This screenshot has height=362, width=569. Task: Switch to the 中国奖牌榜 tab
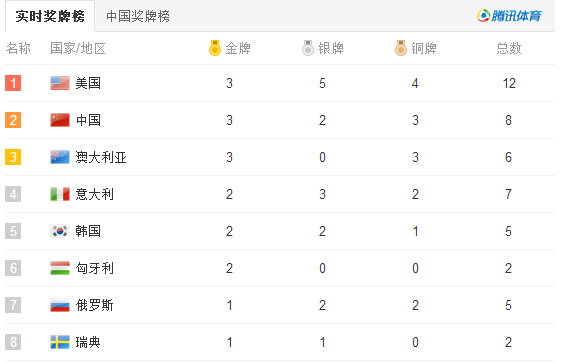click(138, 16)
